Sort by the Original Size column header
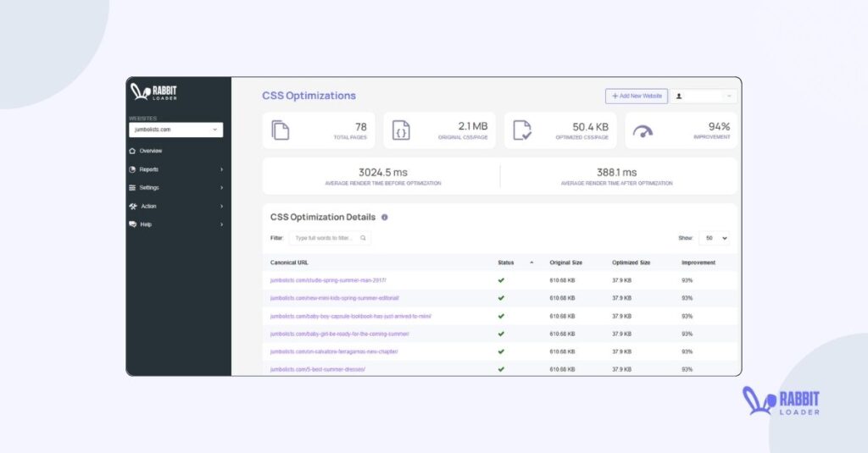Viewport: 868px width, 453px height. coord(565,262)
